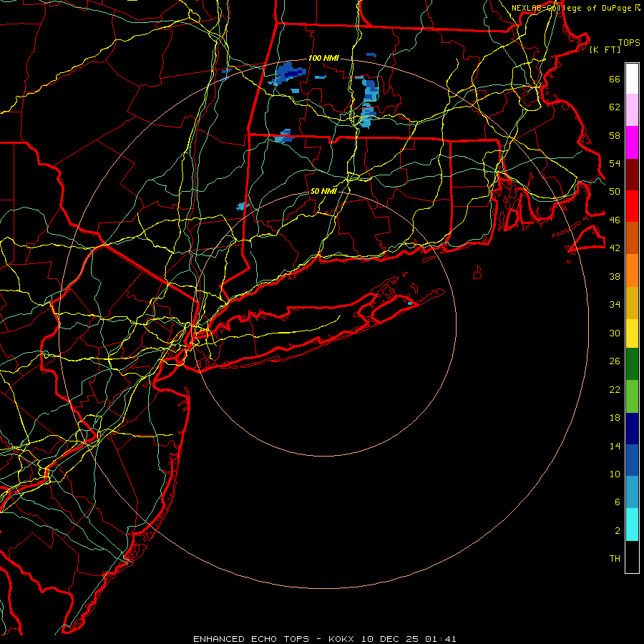Image resolution: width=644 pixels, height=644 pixels.
Task: Click the large blue echo near 100 NMI label
Action: [x=288, y=74]
